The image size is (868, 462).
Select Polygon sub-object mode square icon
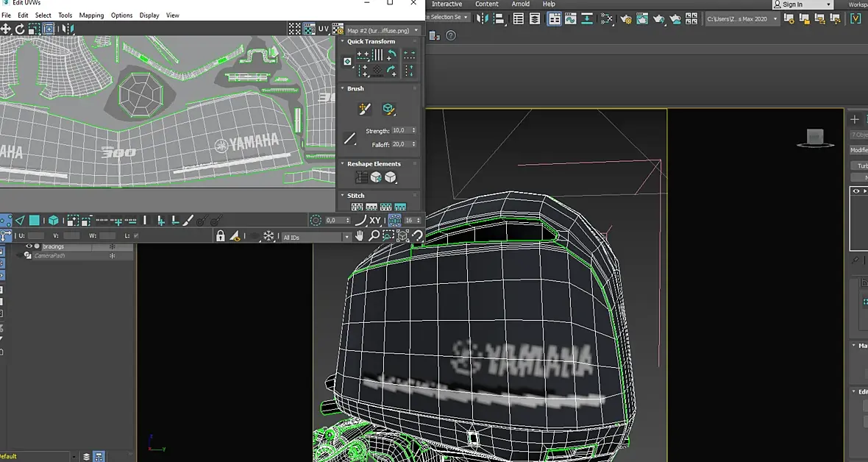(35, 221)
